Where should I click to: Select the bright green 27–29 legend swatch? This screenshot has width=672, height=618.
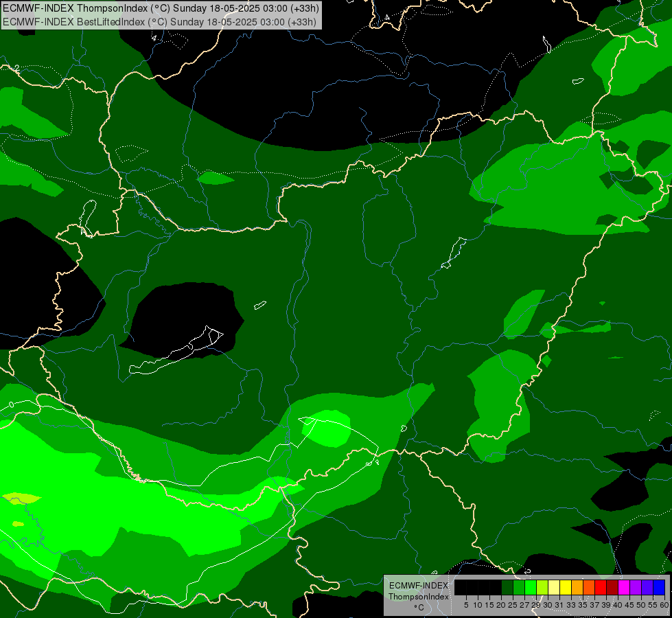coord(531,587)
